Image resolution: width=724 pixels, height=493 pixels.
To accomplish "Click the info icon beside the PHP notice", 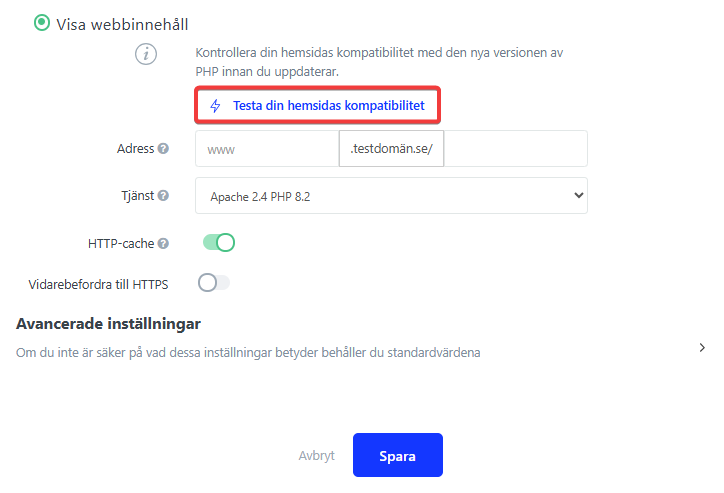I will pos(147,55).
